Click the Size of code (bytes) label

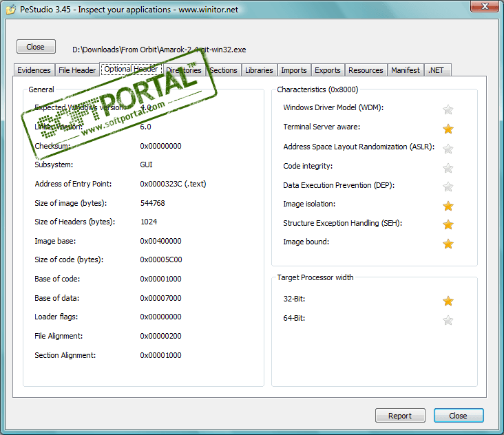[x=69, y=260]
